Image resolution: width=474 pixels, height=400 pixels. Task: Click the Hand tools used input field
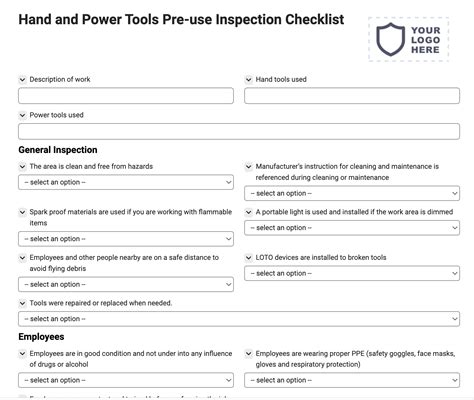(x=352, y=96)
